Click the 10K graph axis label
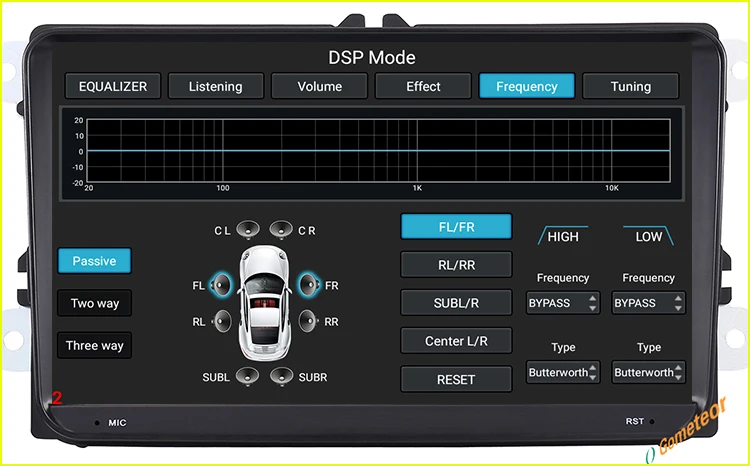The height and width of the screenshot is (466, 750). (612, 188)
